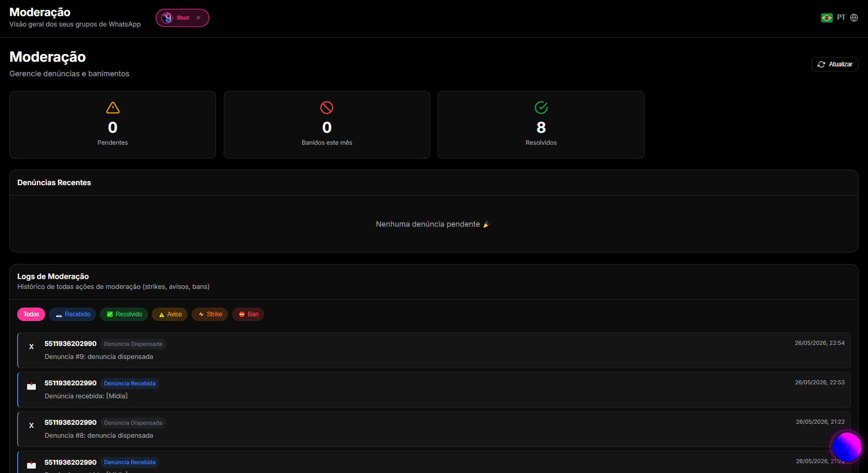Remove the 9bot group chip with the X

tap(198, 18)
